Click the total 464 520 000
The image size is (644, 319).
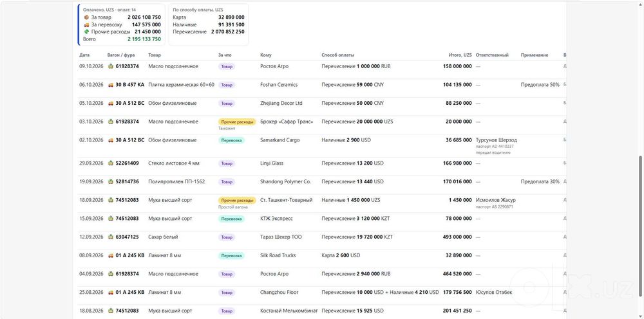coord(459,274)
